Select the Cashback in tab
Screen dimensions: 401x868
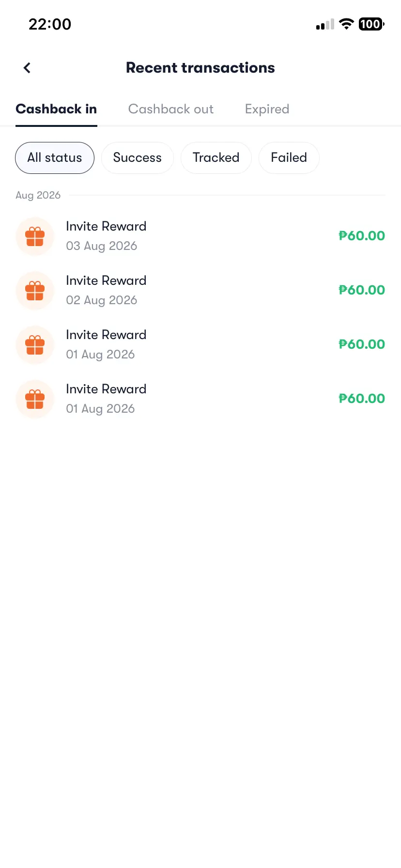[x=56, y=109]
